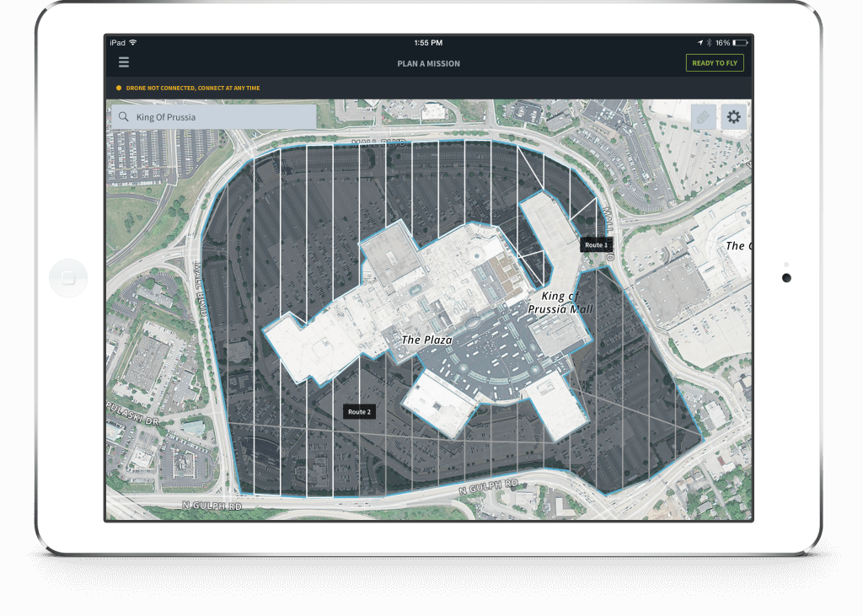Tap the 1:55 PM clock

tap(428, 42)
